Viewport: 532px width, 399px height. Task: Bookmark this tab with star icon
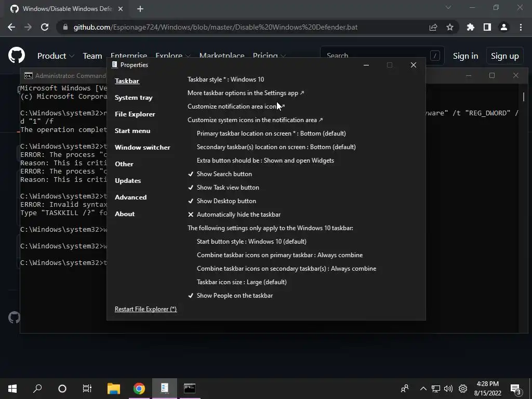[x=449, y=27]
